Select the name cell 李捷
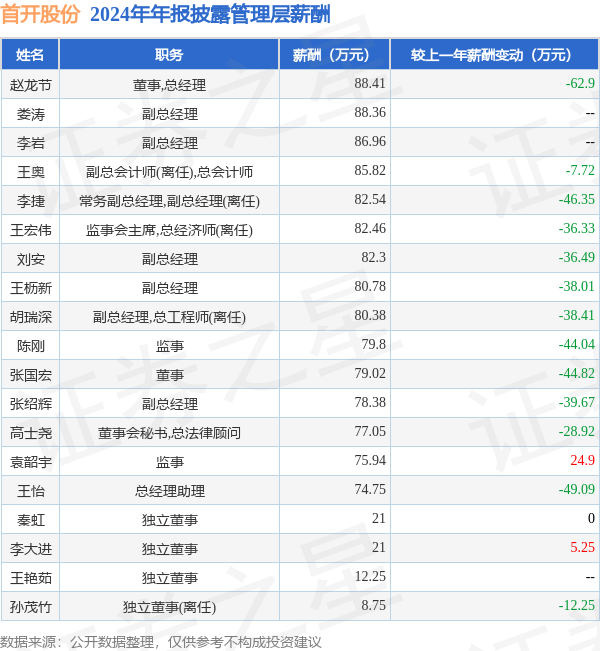600x651 pixels. 31,201
